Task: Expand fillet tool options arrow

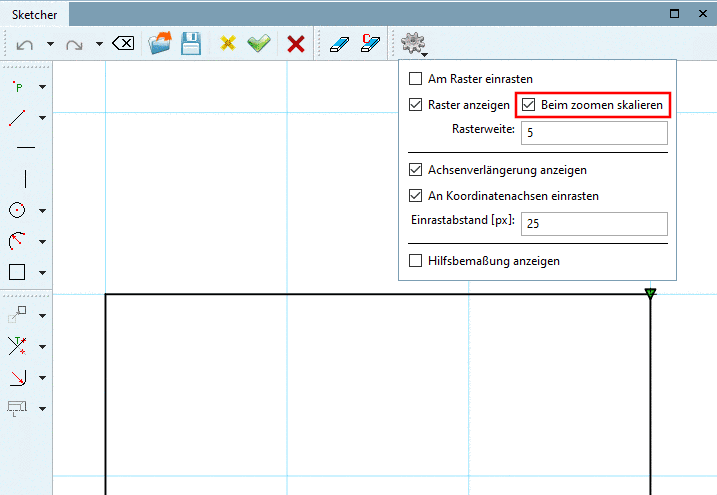Action: [43, 378]
